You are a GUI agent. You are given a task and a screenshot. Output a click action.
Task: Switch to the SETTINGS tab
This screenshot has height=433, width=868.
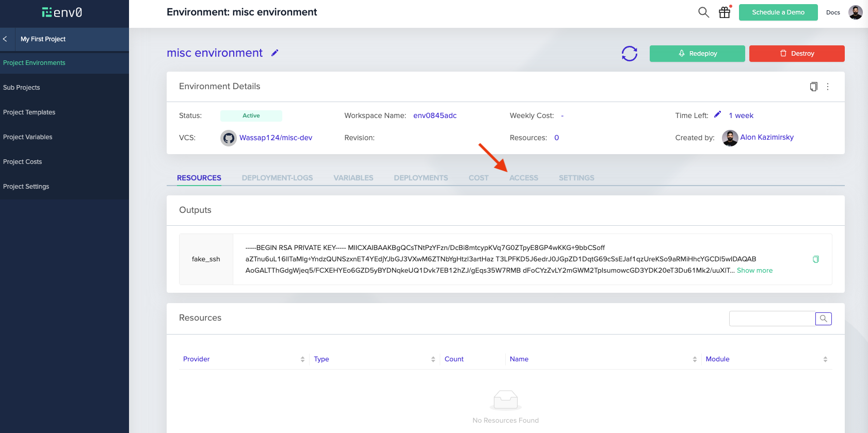click(x=576, y=178)
